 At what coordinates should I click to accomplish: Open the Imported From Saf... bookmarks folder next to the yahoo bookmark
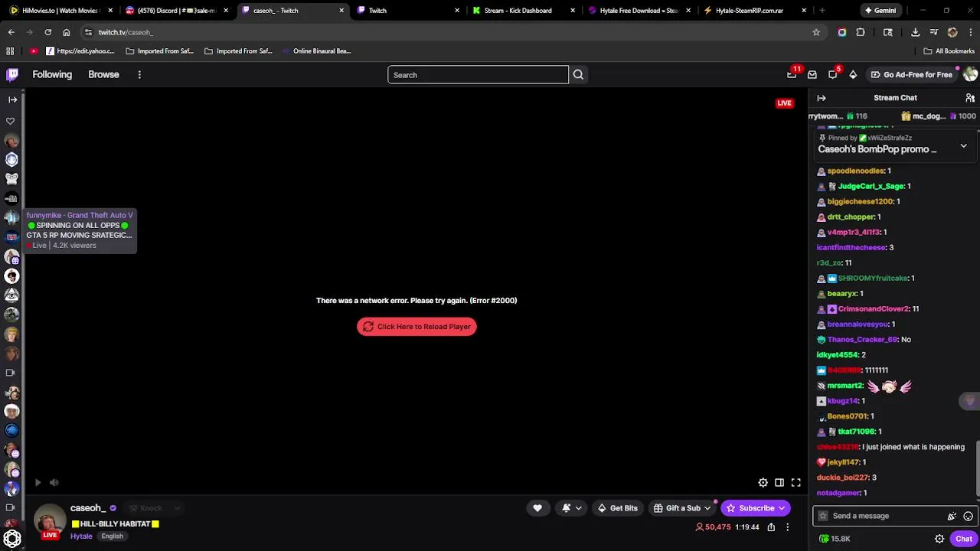click(x=159, y=51)
